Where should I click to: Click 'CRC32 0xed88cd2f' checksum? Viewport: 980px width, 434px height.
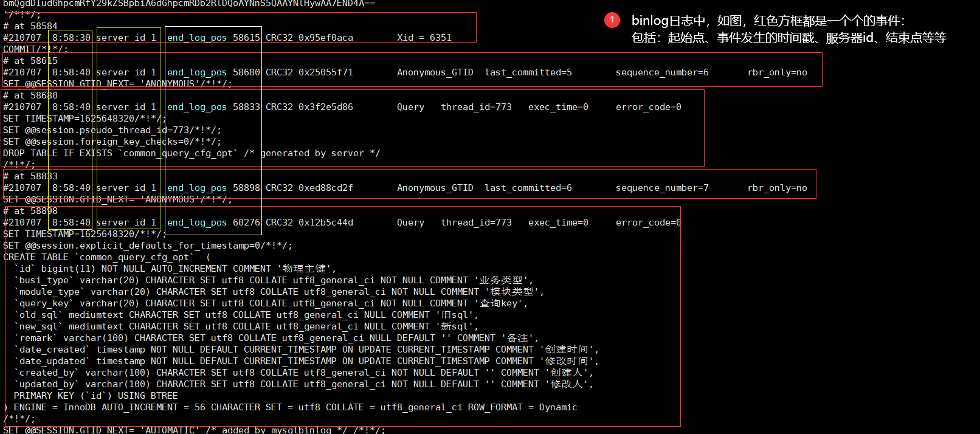tap(309, 188)
